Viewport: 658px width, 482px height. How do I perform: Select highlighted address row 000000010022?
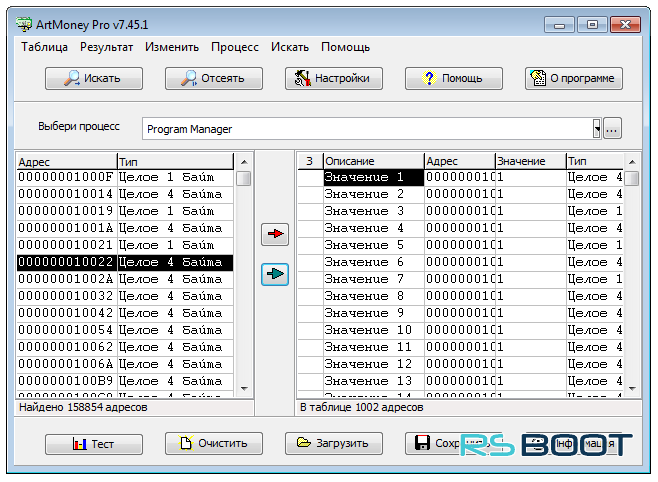125,262
